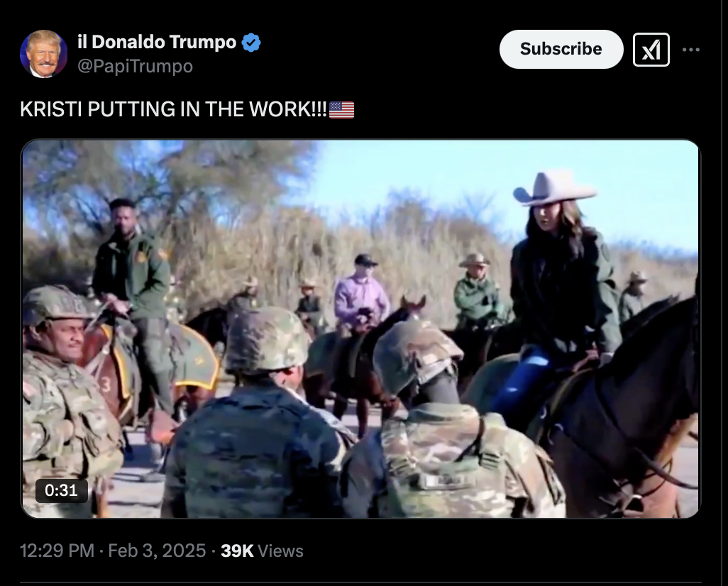728x586 pixels.
Task: Click the number 3 on brown horse
Action: [x=106, y=384]
